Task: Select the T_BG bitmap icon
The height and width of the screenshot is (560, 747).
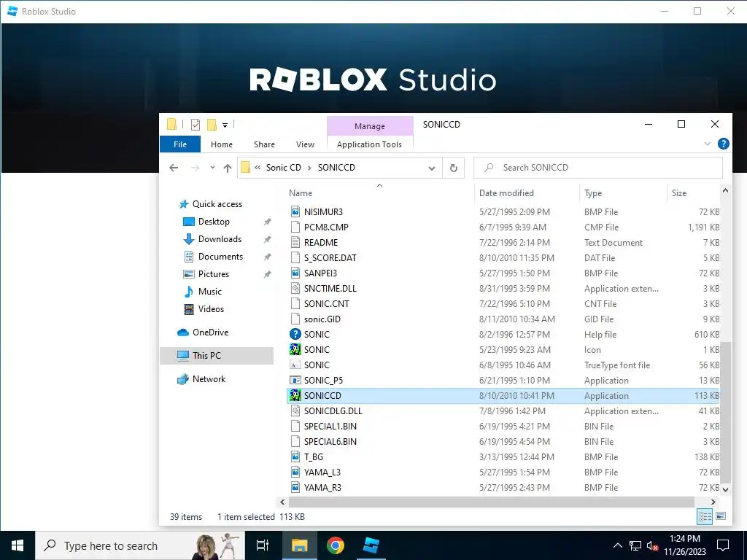Action: [x=295, y=456]
